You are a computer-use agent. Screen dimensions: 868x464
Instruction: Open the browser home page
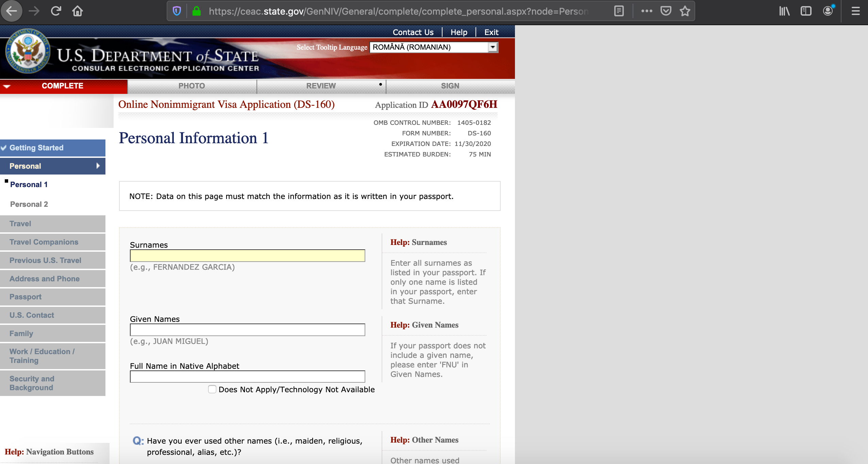[x=78, y=11]
